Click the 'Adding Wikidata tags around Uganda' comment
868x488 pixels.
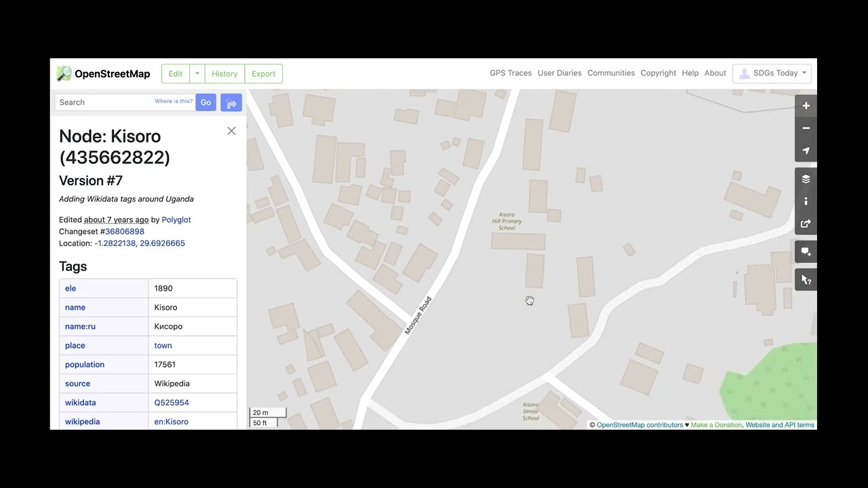pyautogui.click(x=126, y=199)
